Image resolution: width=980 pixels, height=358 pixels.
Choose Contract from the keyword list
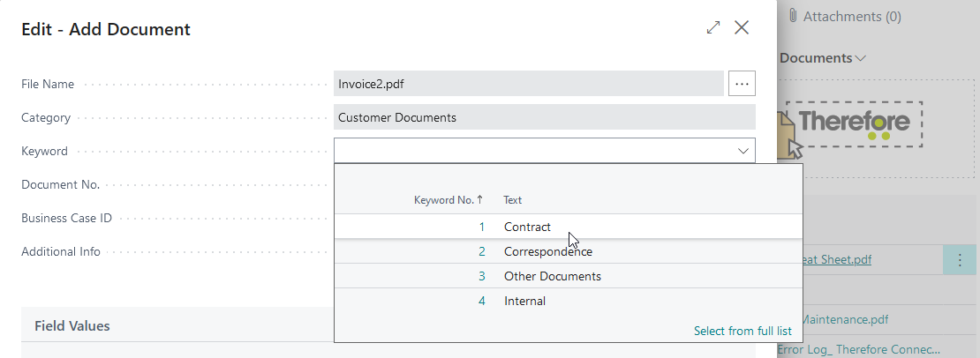click(x=527, y=227)
